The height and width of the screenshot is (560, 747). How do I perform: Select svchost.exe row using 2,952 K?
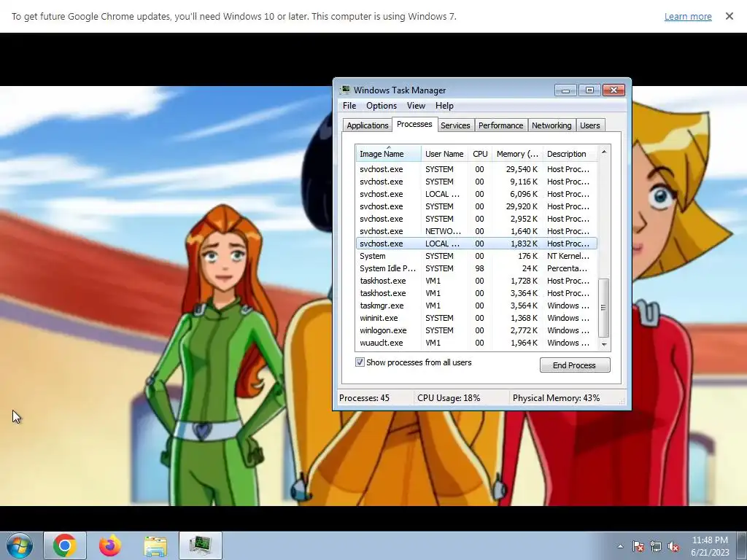pos(476,219)
